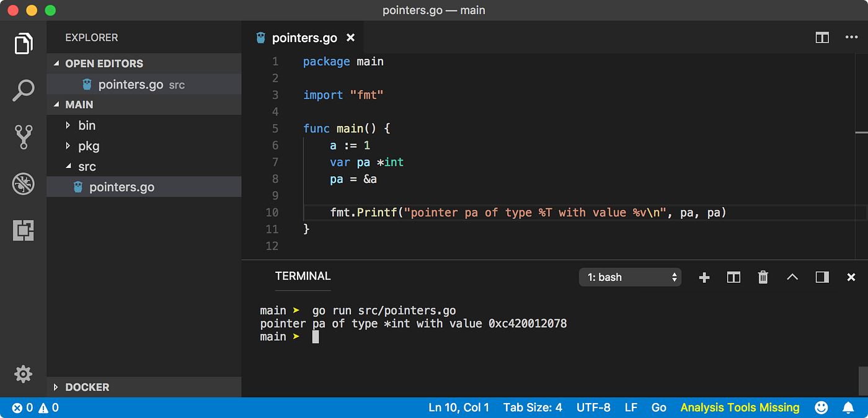868x418 pixels.
Task: Click the EXPLORER sidebar title
Action: 92,38
